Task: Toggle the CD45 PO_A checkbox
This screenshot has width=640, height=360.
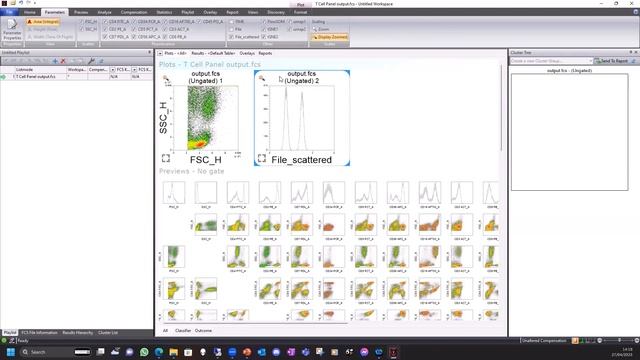Action: tap(199, 22)
